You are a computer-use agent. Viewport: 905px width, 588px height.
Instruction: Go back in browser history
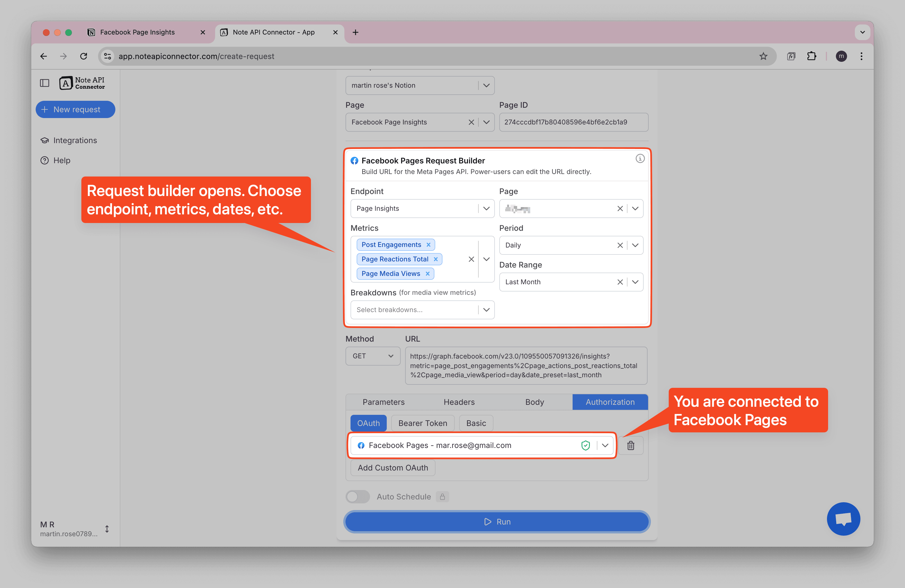43,56
